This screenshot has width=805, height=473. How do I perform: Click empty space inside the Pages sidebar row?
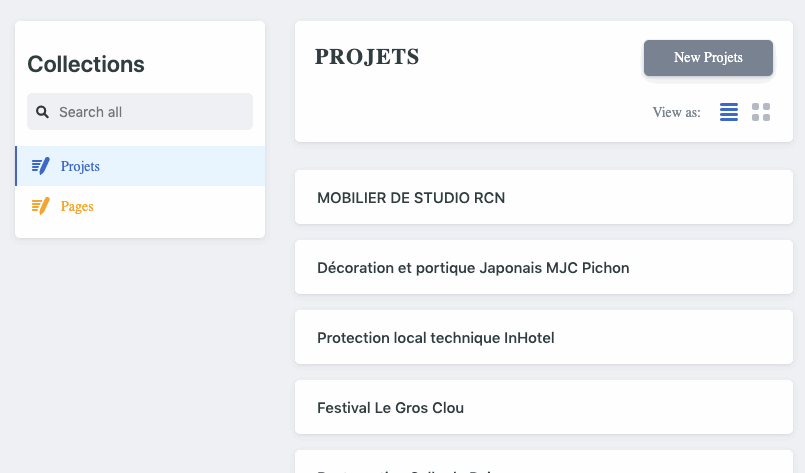[x=185, y=206]
